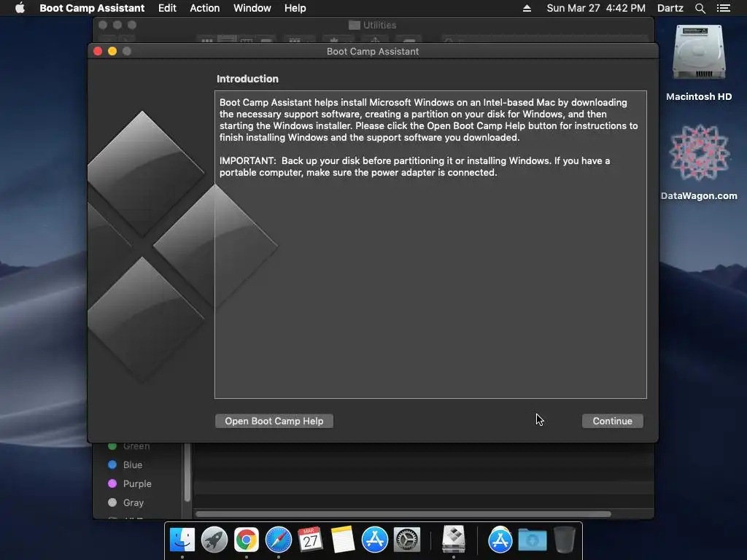The image size is (747, 560).
Task: Open Finder from the Dock
Action: tap(182, 540)
